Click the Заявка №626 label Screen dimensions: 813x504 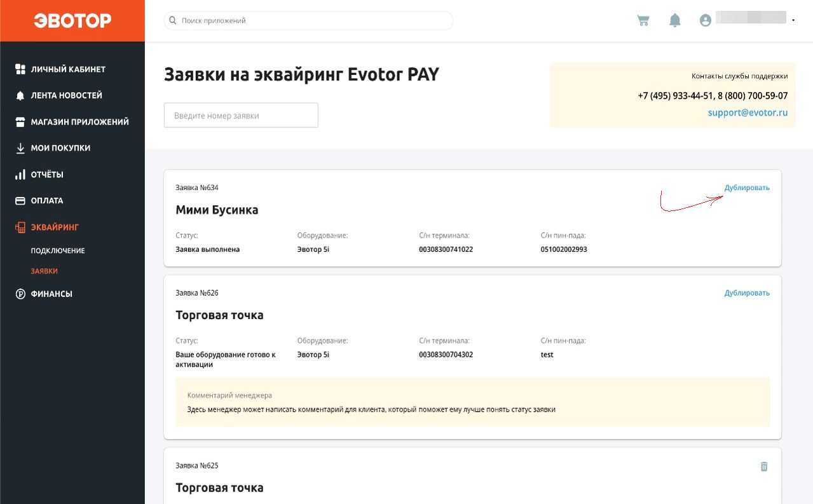coord(197,293)
